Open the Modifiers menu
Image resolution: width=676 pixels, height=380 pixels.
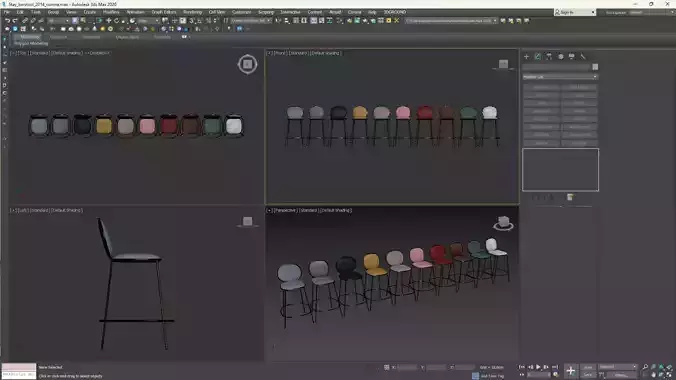111,12
